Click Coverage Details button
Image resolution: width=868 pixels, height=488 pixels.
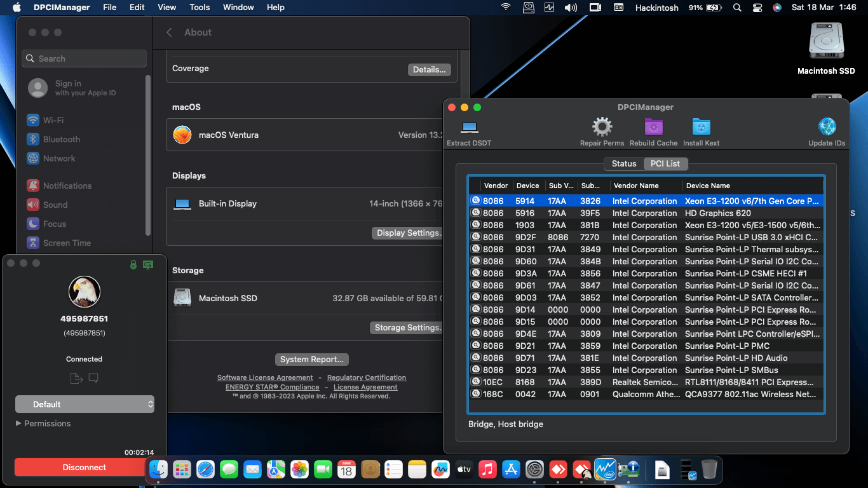point(430,70)
